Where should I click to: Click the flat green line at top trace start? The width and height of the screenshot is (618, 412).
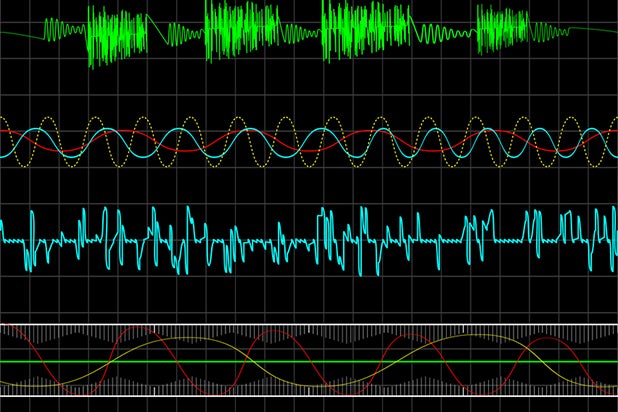coord(20,34)
